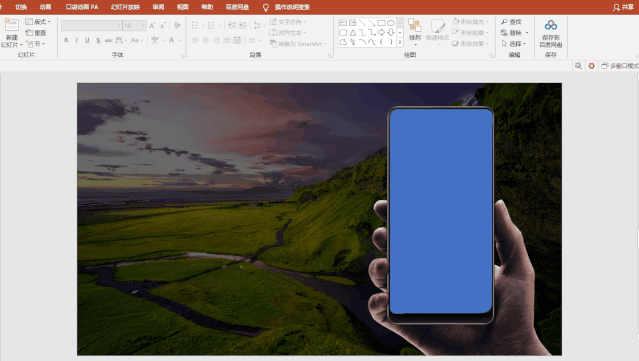
Task: Click the 多窗口模式 button
Action: (x=620, y=66)
